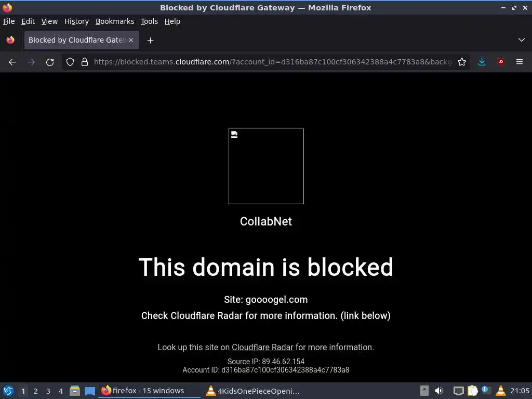Click the forward navigation arrow
The image size is (532, 399).
pos(31,62)
